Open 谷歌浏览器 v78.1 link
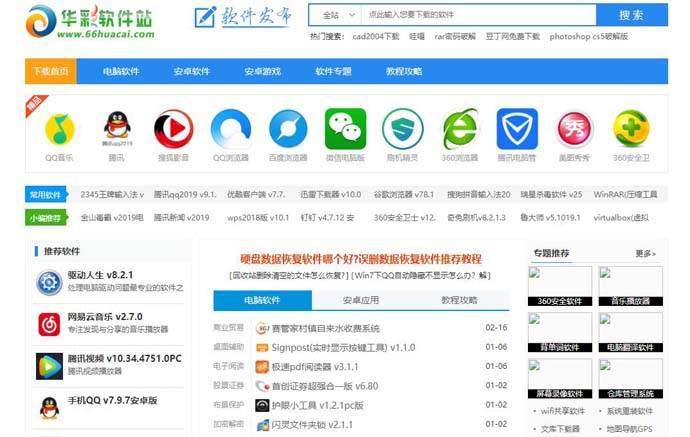Image resolution: width=690 pixels, height=437 pixels. pos(404,195)
